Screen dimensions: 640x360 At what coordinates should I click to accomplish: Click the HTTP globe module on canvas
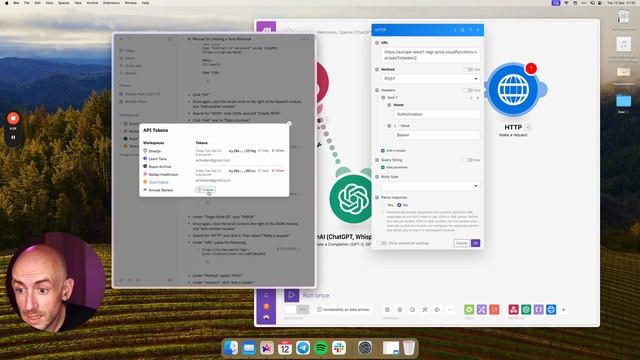click(x=513, y=90)
